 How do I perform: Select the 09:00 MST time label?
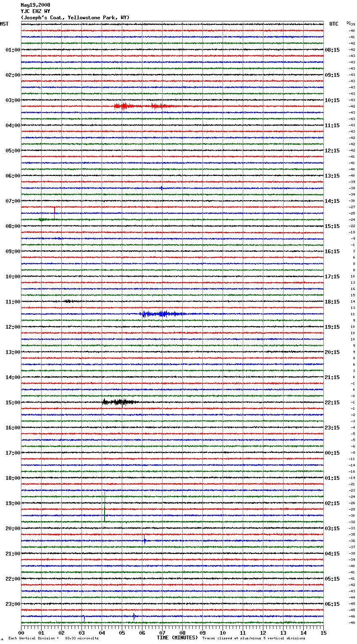[x=13, y=251]
